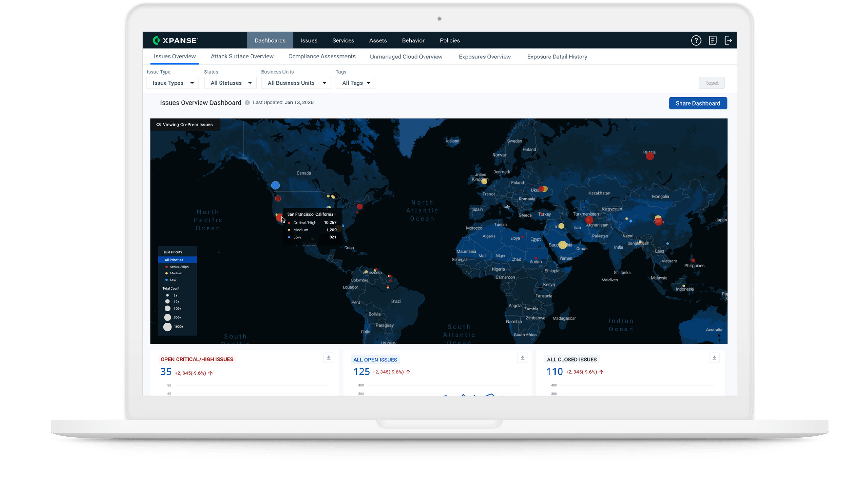Viewport: 863px width, 504px height.
Task: Open the Issue Types dropdown
Action: 172,83
